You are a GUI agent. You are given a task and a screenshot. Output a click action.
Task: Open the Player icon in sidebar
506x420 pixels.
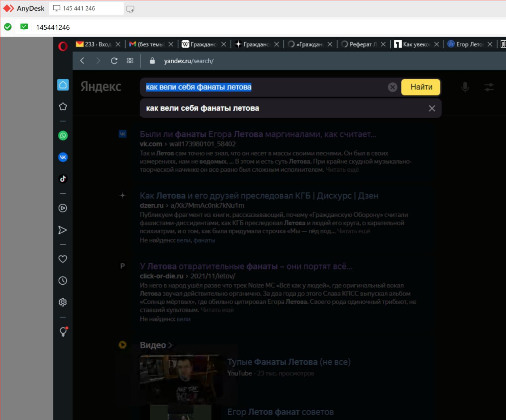(x=63, y=208)
